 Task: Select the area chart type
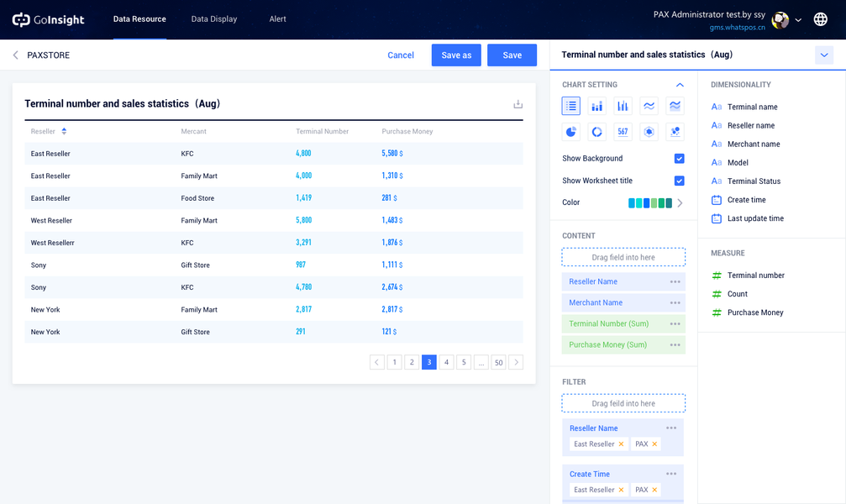pos(675,106)
